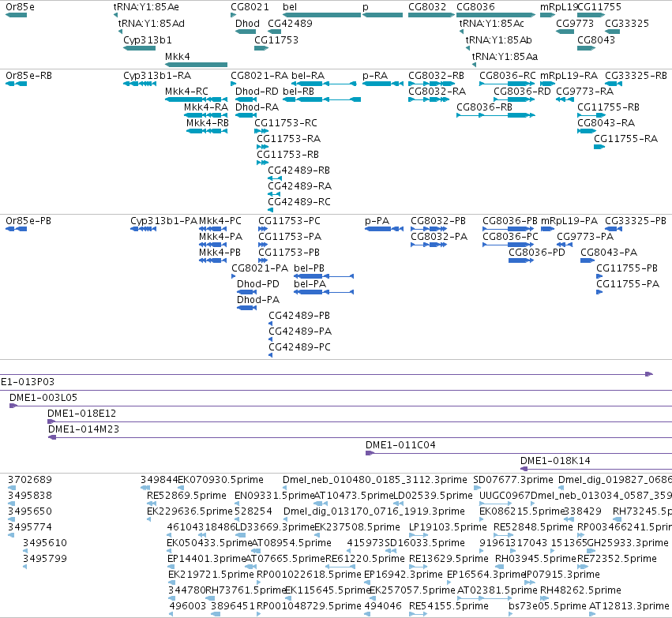Click the tRNA:Y1:85Ae label
The width and height of the screenshot is (672, 618).
146,7
